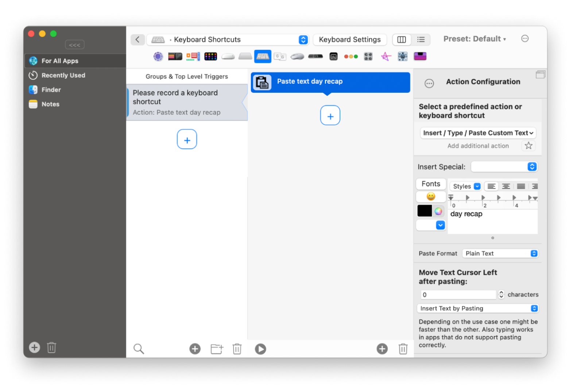569x392 pixels.
Task: Open dropdown below the black color swatch
Action: (x=431, y=226)
